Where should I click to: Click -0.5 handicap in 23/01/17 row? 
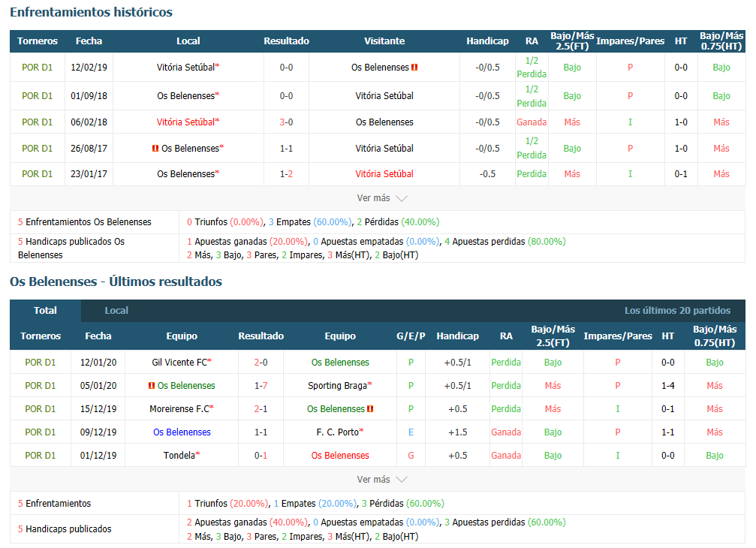[487, 174]
